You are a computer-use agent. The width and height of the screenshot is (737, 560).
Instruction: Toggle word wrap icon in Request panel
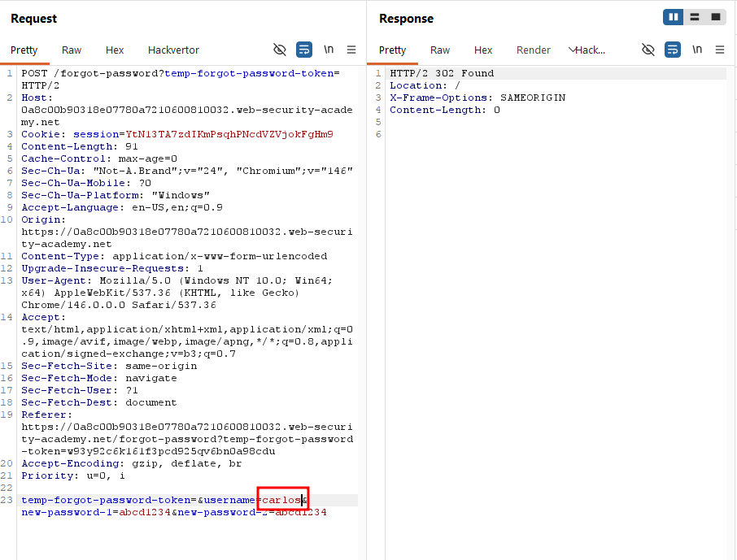(304, 50)
